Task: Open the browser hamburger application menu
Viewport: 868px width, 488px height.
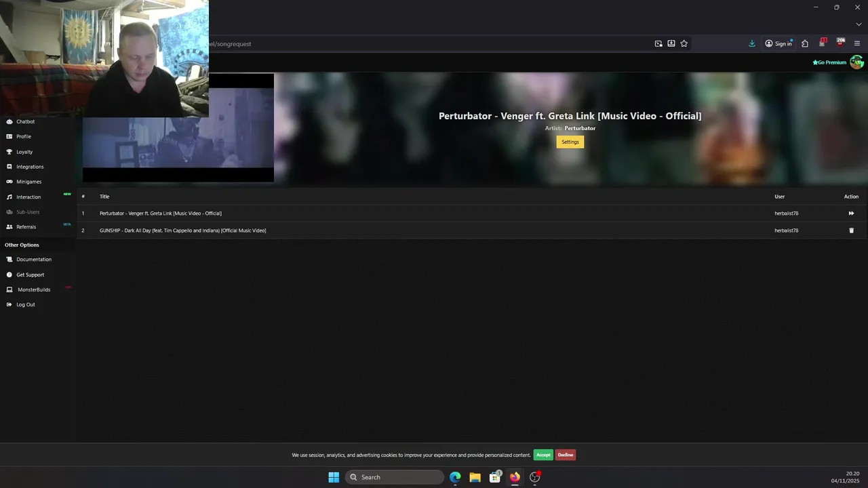Action: [857, 43]
